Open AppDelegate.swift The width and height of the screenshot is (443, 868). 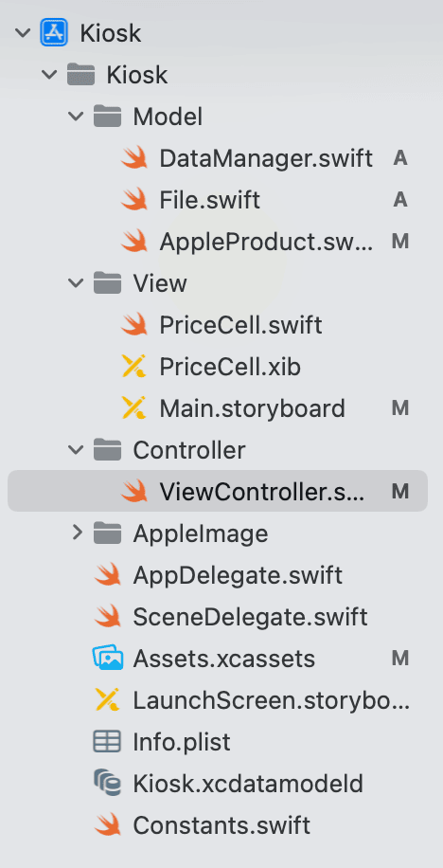click(238, 575)
